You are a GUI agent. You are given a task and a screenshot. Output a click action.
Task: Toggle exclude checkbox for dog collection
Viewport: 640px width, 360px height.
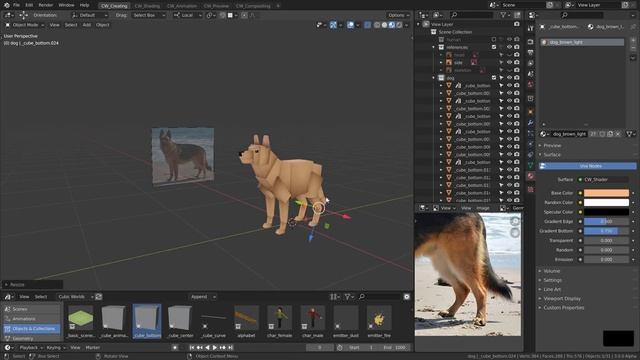[494, 78]
